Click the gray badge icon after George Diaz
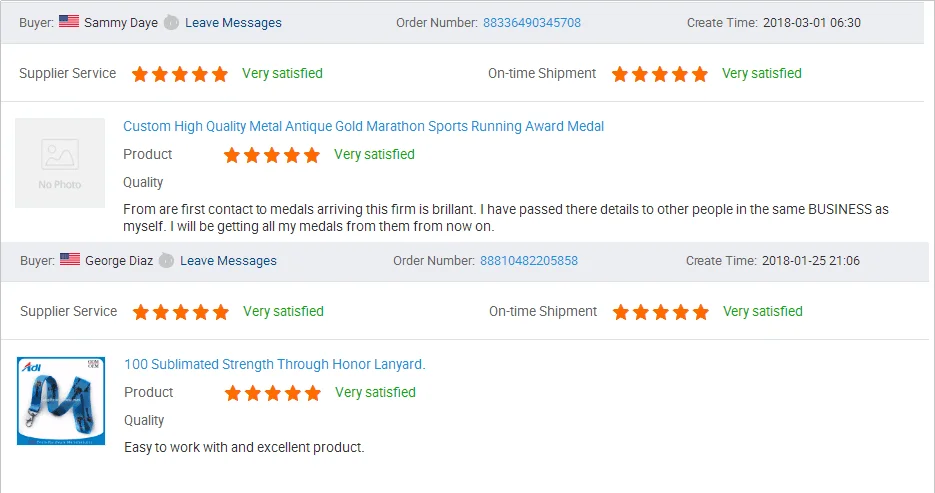The image size is (935, 493). pos(167,260)
